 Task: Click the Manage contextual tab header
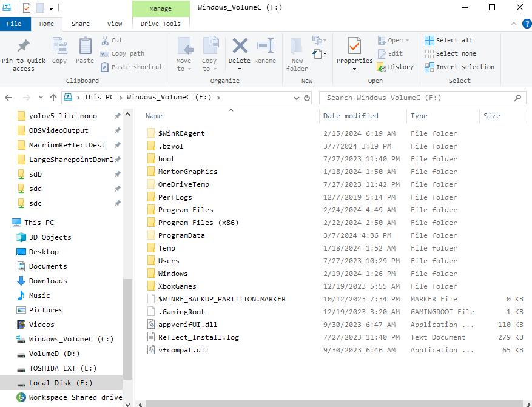[161, 8]
